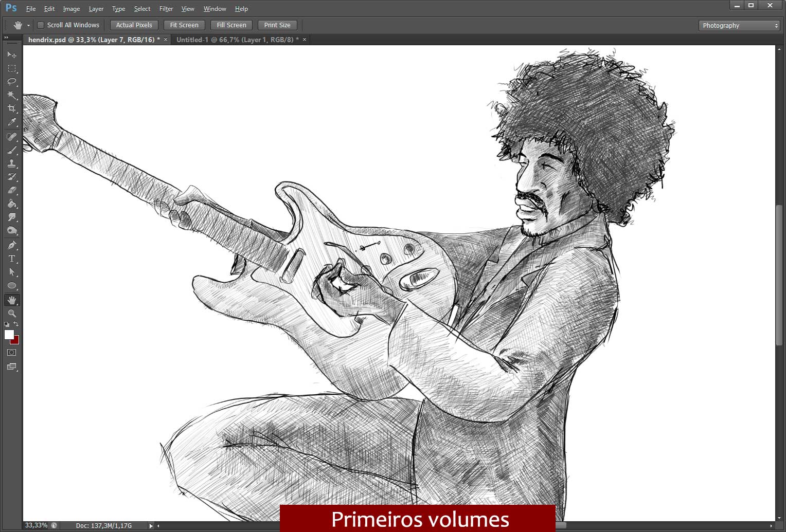786x532 pixels.
Task: Open the View menu
Action: [188, 9]
